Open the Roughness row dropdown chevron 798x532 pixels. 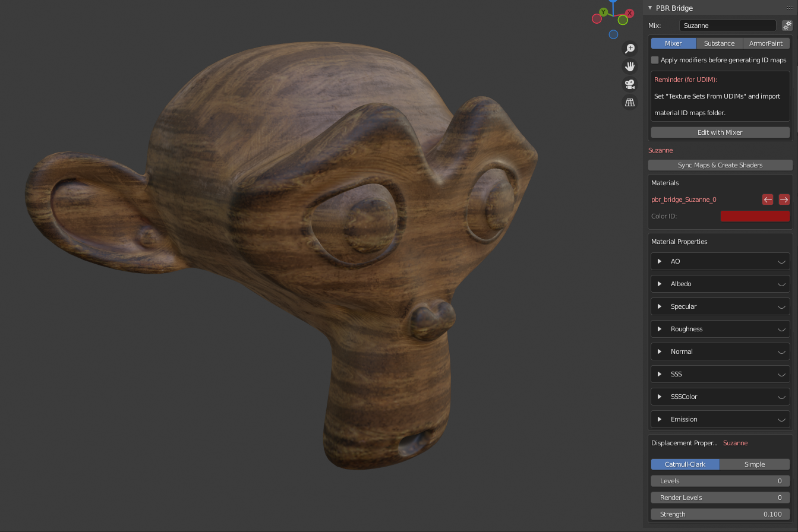(x=781, y=330)
